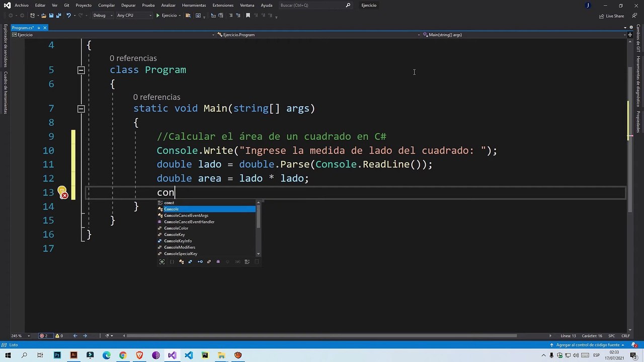Select 'ConsoleSpecialKey' in the completion list
Viewport: 644px width, 362px height.
point(206,253)
